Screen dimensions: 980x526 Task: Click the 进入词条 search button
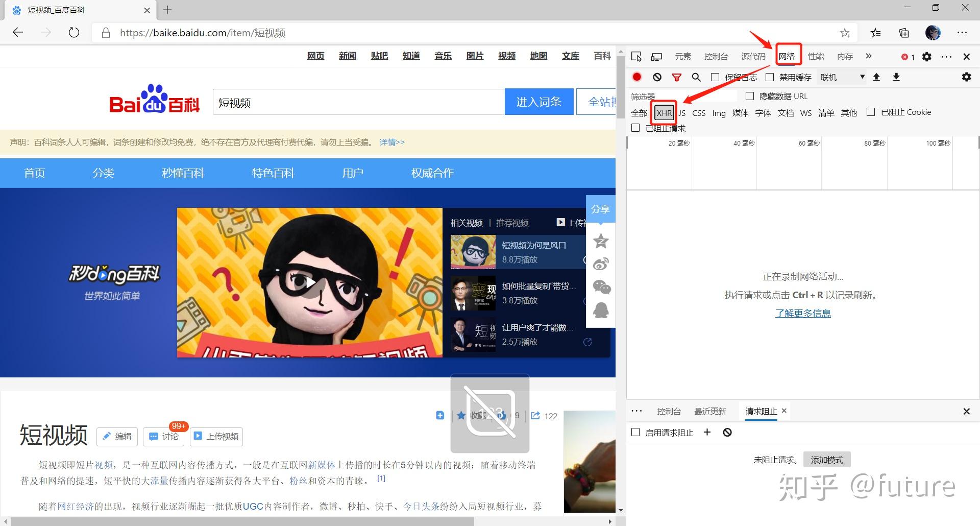pos(539,102)
